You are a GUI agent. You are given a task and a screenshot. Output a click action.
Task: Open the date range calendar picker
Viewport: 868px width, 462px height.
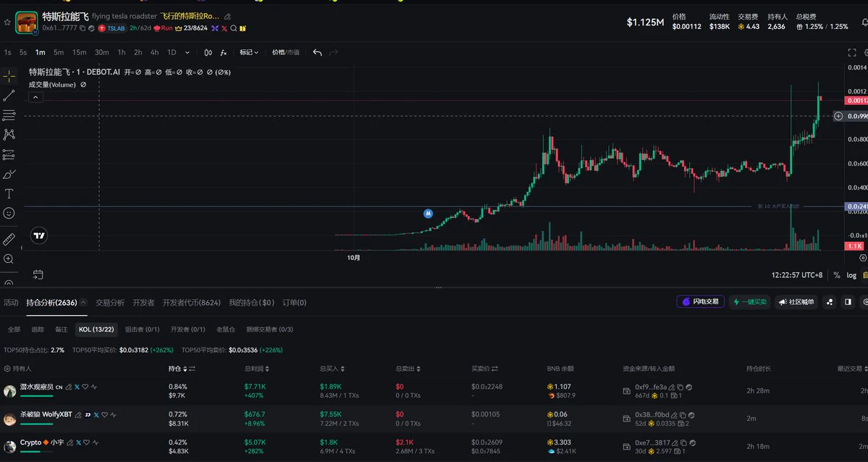[38, 274]
